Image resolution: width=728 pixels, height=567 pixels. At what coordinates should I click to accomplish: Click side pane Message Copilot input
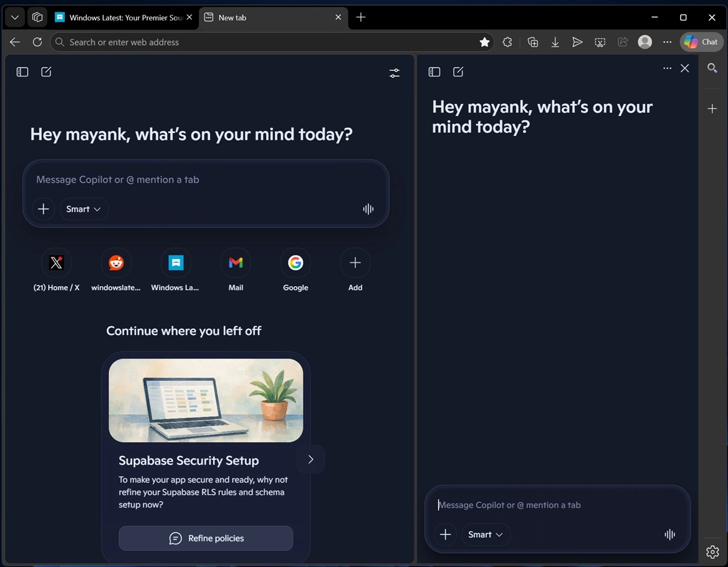pos(557,505)
